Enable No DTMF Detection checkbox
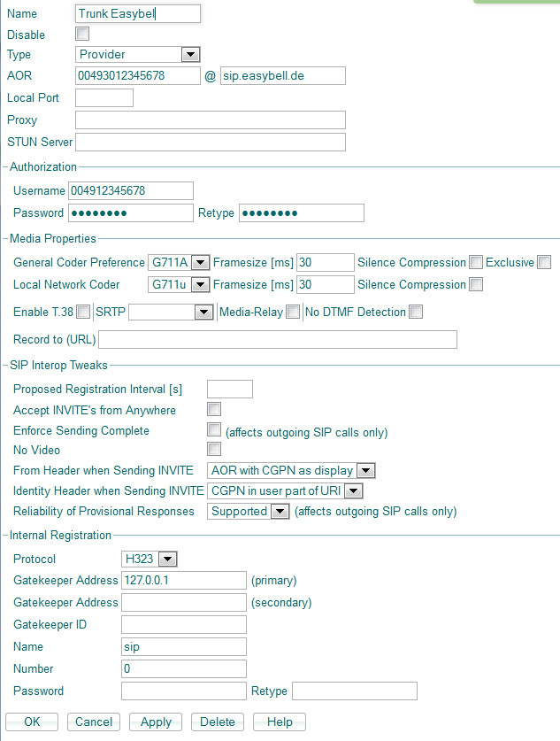 point(416,312)
